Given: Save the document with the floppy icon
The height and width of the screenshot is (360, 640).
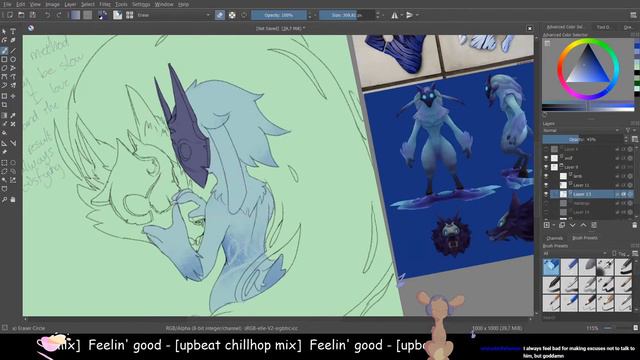Looking at the screenshot, I should tap(32, 15).
